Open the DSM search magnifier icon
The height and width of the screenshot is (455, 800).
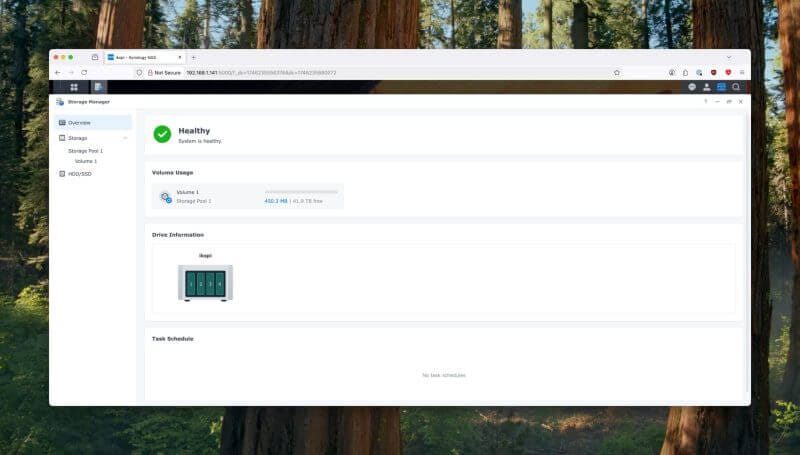[736, 87]
